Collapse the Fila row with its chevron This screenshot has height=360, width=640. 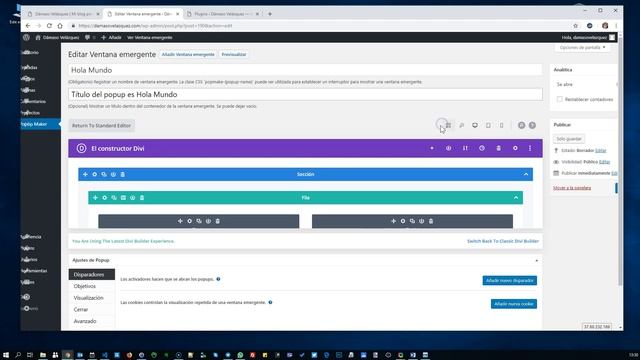516,198
